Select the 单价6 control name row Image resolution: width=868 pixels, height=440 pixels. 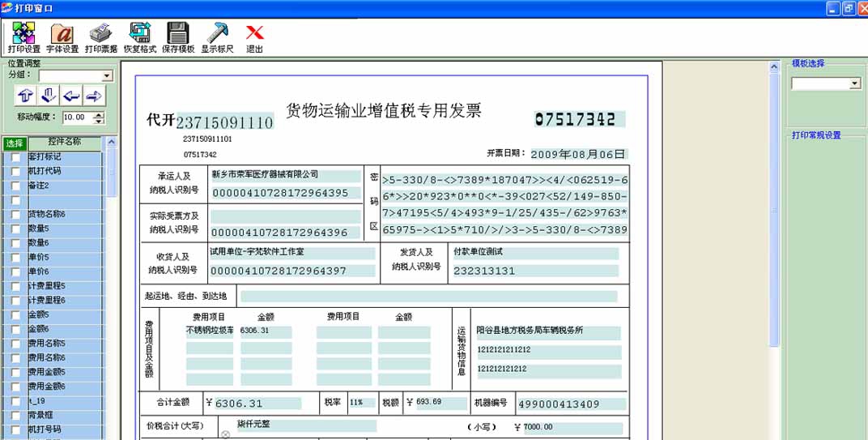pyautogui.click(x=65, y=272)
